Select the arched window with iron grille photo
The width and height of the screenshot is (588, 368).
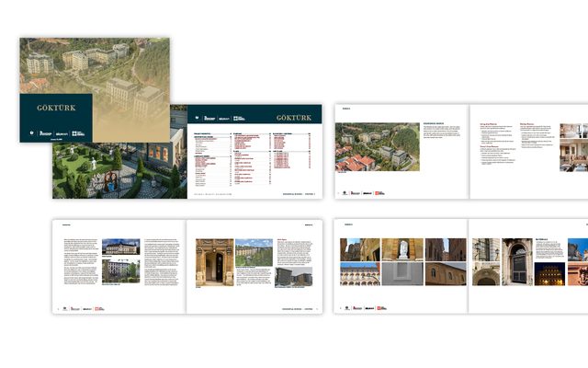click(516, 261)
